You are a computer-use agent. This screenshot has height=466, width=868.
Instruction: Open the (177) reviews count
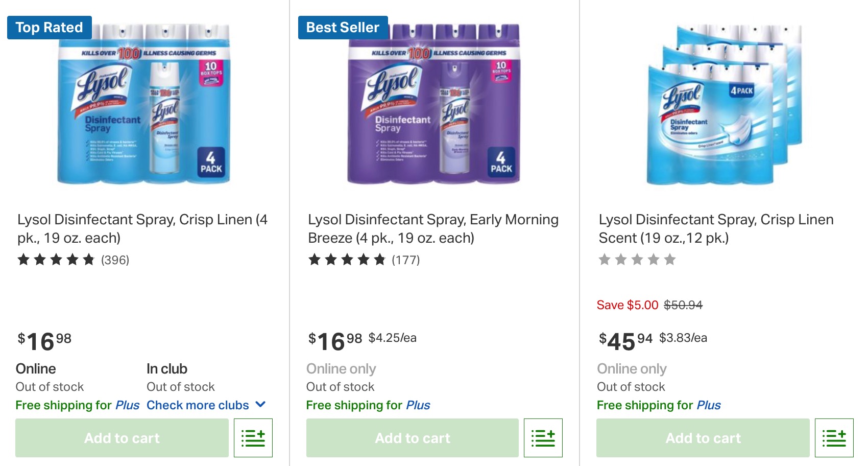(x=406, y=260)
